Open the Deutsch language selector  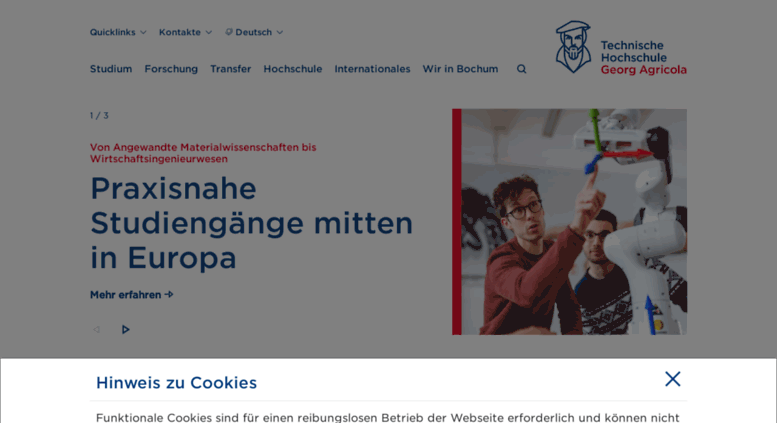[254, 32]
